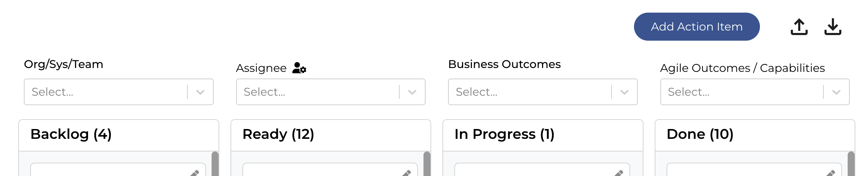Click the download icon
This screenshot has width=868, height=176.
(833, 27)
